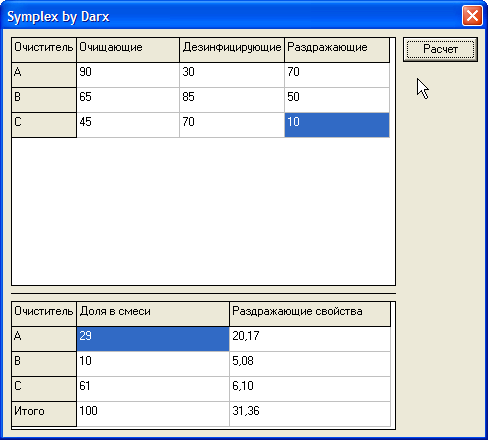Image resolution: width=488 pixels, height=440 pixels.
Task: Click highlighted cell 10 in row C
Action: pos(337,125)
